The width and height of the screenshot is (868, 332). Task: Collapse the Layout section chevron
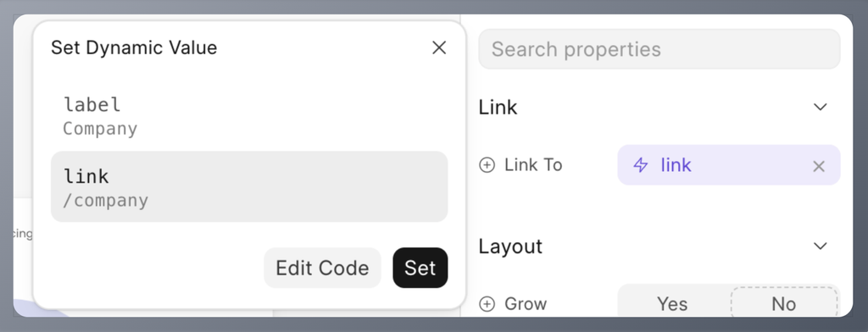click(820, 246)
